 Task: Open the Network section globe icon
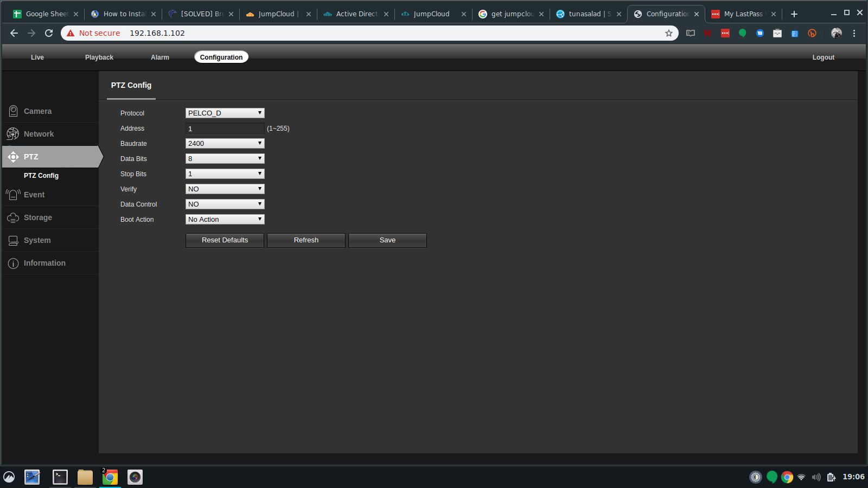(x=13, y=134)
